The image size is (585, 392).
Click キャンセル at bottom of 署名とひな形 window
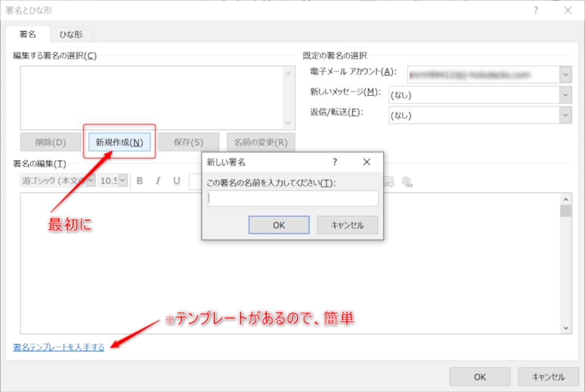tap(548, 377)
